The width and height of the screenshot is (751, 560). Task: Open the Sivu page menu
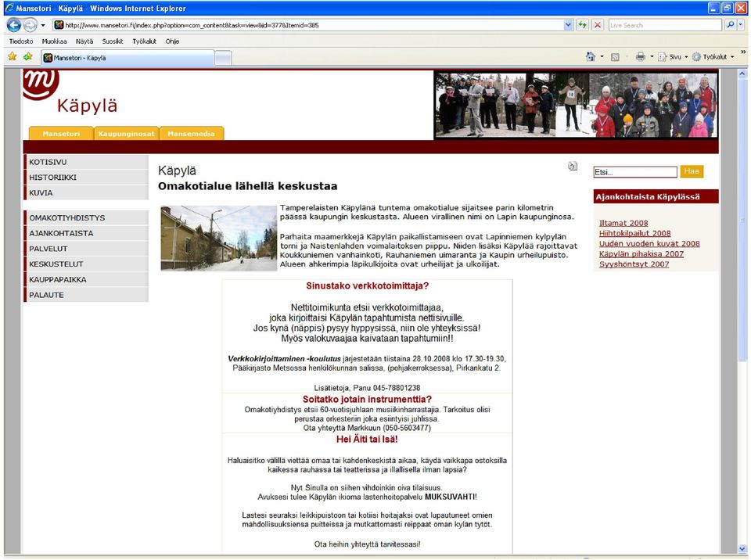[673, 57]
